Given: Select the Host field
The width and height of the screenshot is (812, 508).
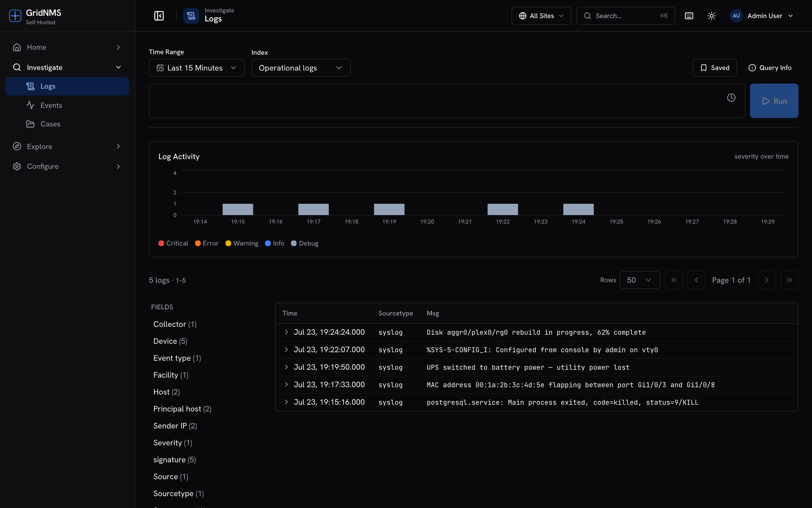Looking at the screenshot, I should pyautogui.click(x=166, y=392).
